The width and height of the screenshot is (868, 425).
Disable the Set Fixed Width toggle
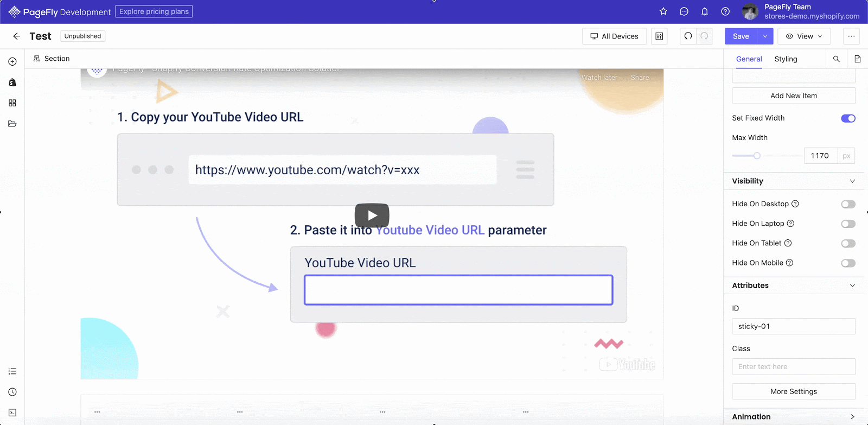tap(848, 118)
